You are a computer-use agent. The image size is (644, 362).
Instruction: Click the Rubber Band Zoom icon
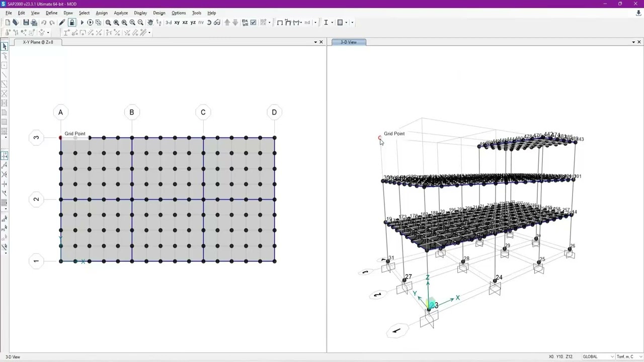tap(108, 22)
